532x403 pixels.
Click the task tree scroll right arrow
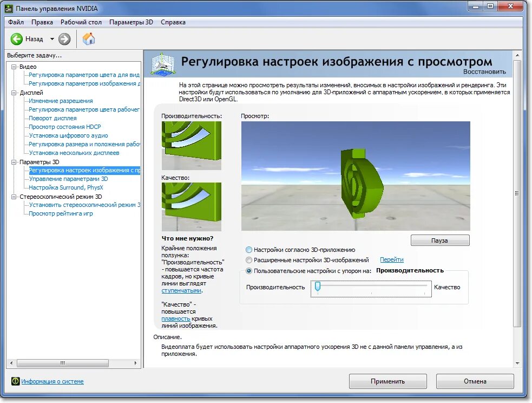point(136,363)
